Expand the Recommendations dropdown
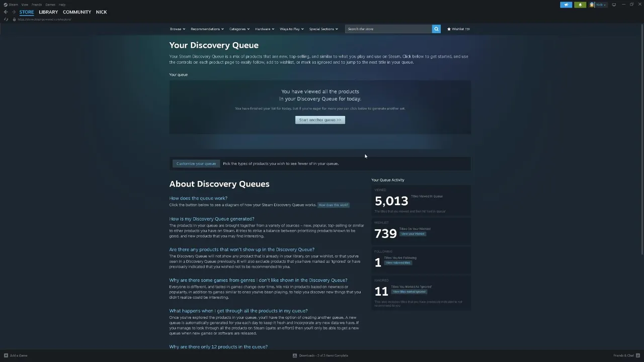Viewport: 644px width, 362px height. coord(207,29)
